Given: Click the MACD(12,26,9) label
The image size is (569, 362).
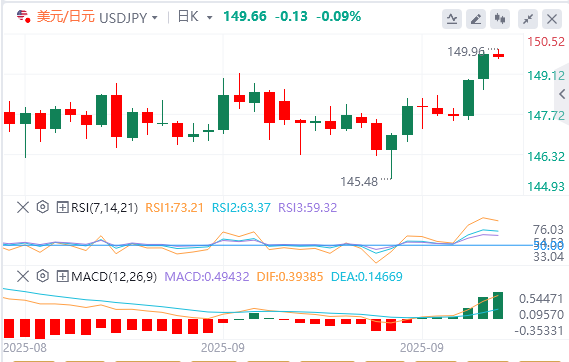Looking at the screenshot, I should pos(114,277).
